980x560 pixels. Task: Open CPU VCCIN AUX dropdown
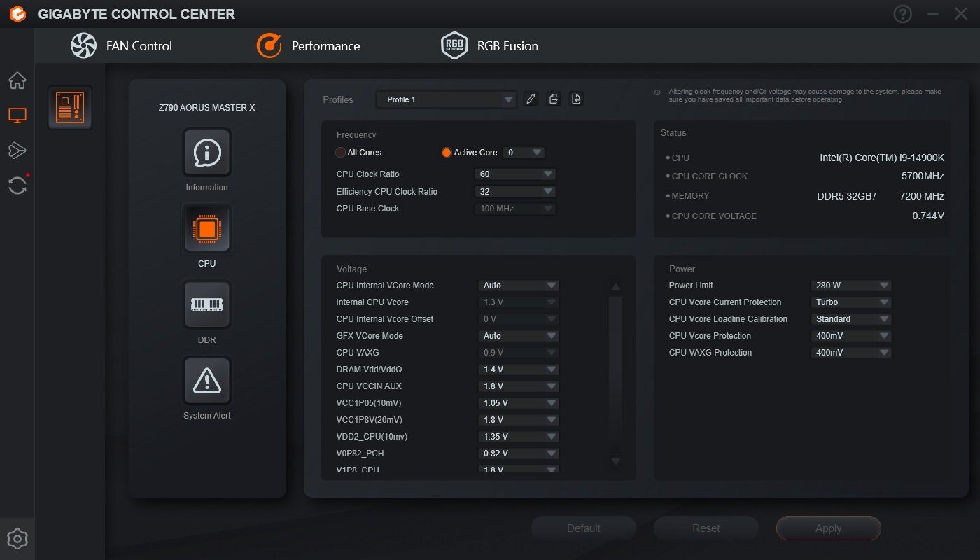[519, 386]
